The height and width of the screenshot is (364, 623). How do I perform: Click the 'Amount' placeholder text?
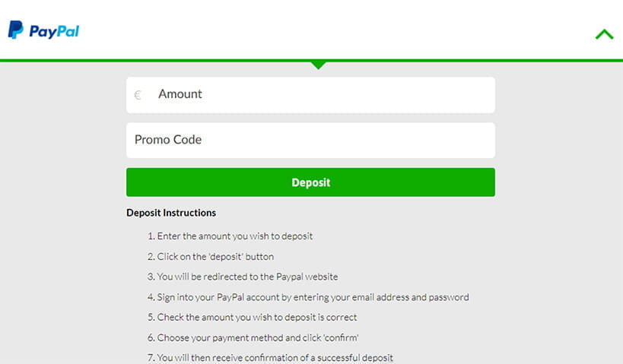(180, 94)
